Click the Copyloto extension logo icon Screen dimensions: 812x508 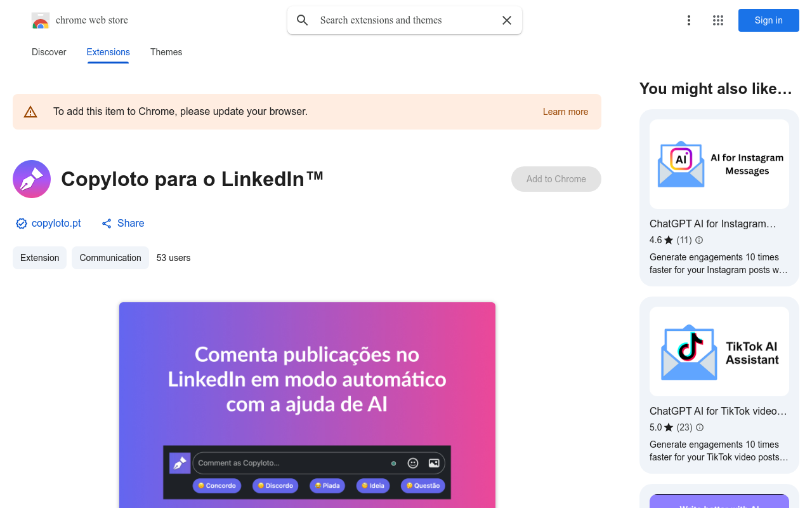click(x=32, y=179)
